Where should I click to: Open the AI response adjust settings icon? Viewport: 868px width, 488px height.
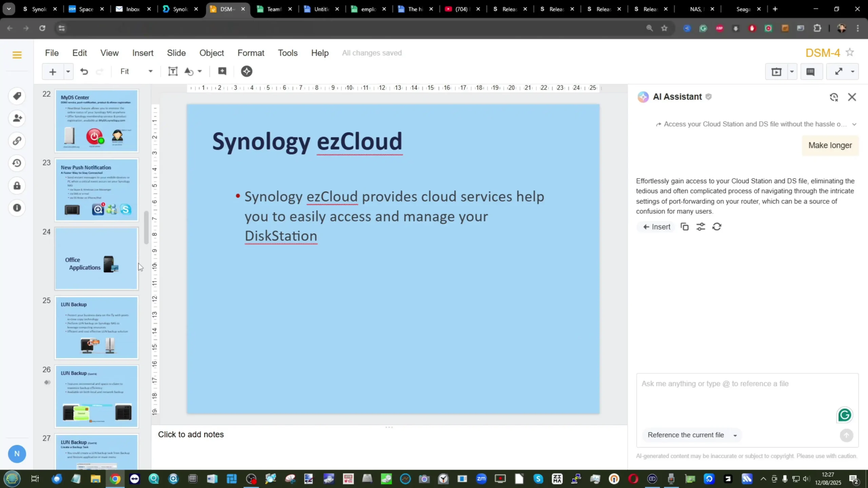coord(701,227)
